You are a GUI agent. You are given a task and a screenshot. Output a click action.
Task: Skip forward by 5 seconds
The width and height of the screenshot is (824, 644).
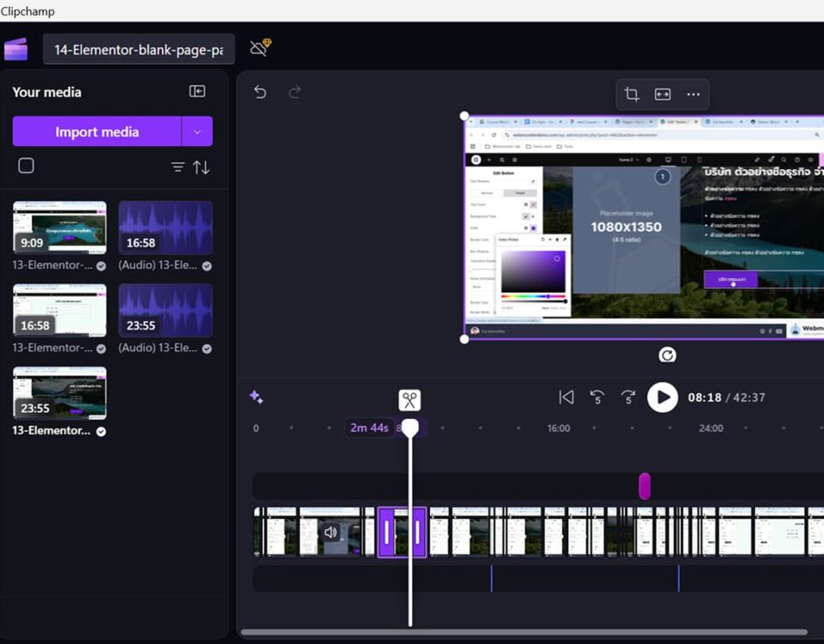pyautogui.click(x=628, y=397)
